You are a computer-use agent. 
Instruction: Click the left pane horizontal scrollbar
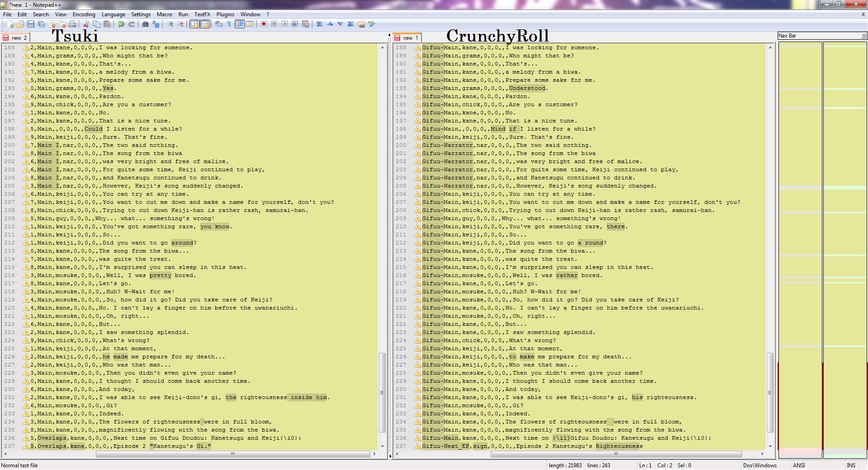pos(233,454)
